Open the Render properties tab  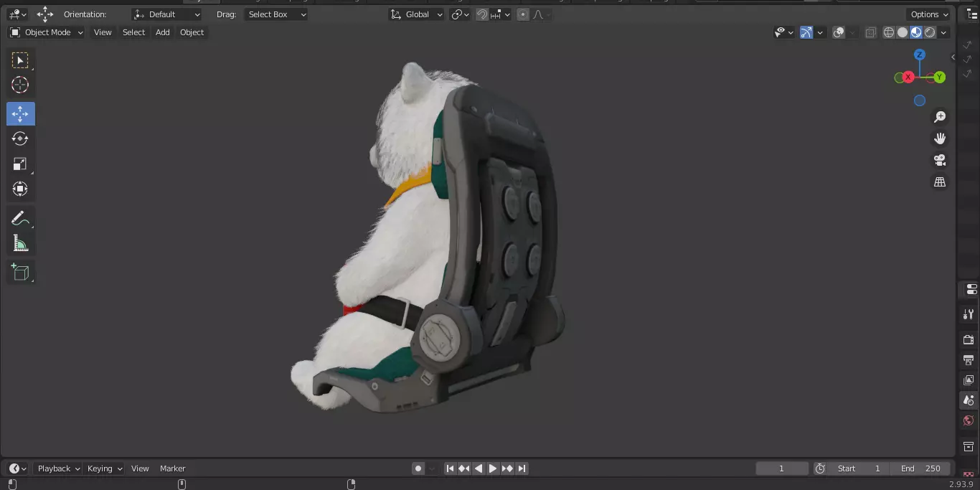click(969, 339)
